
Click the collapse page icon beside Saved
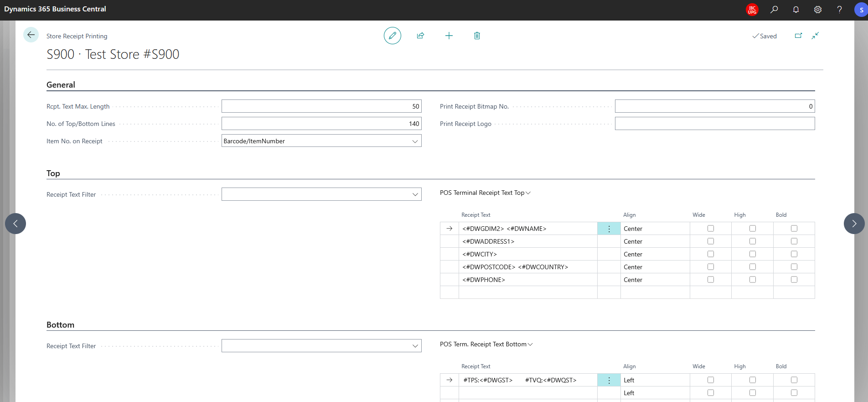coord(815,36)
